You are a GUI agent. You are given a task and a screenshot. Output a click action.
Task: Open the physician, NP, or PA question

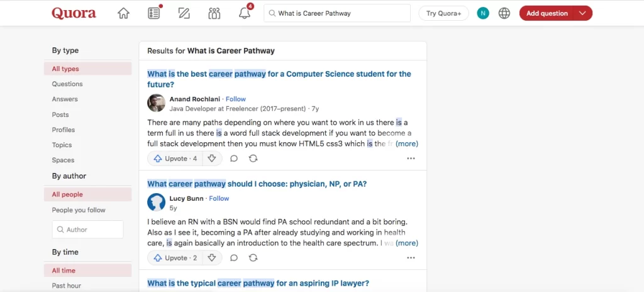coord(257,184)
